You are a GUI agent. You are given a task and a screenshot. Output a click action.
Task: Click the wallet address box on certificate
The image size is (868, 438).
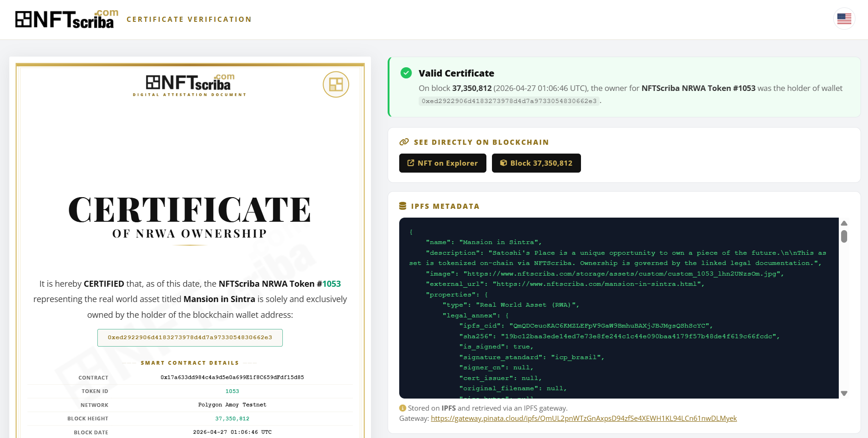click(x=190, y=338)
